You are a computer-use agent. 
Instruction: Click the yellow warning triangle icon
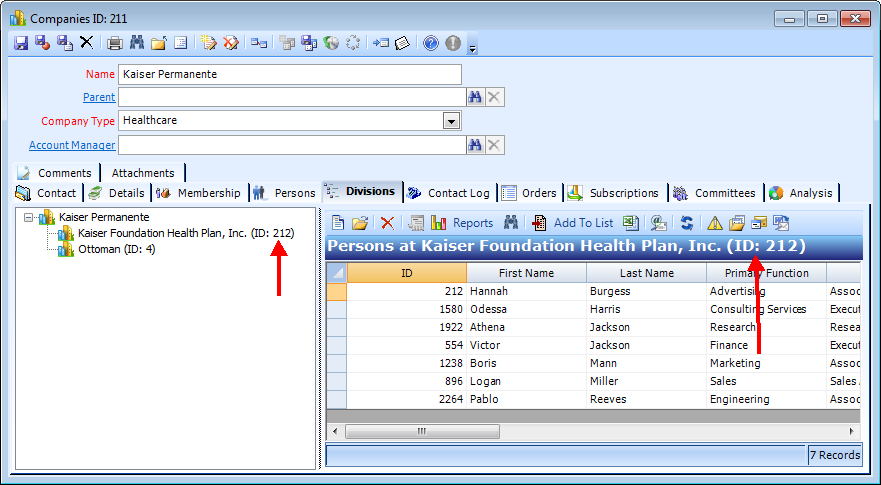tap(715, 223)
